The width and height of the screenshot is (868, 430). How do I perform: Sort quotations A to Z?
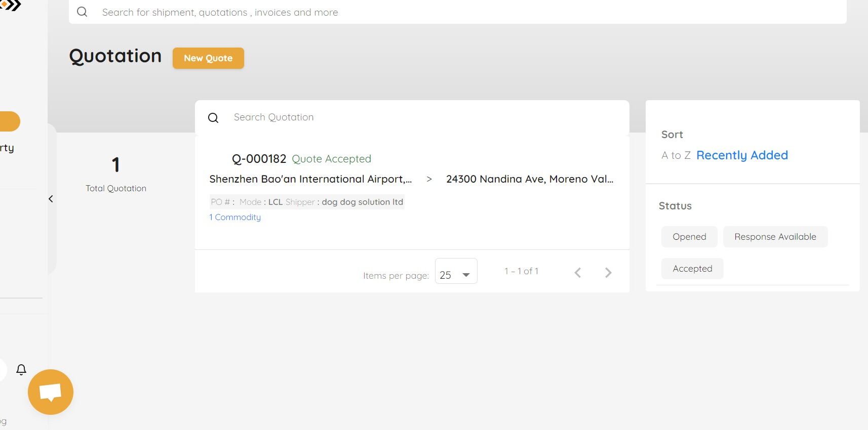pos(676,155)
